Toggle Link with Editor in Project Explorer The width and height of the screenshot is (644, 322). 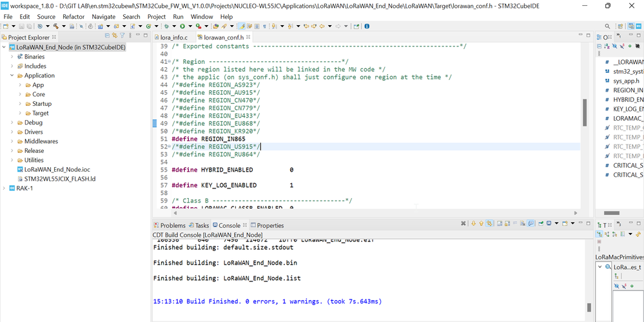pos(115,35)
